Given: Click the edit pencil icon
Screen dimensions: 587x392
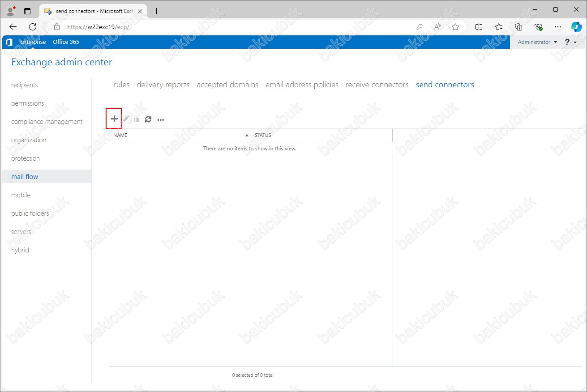Looking at the screenshot, I should (x=126, y=119).
